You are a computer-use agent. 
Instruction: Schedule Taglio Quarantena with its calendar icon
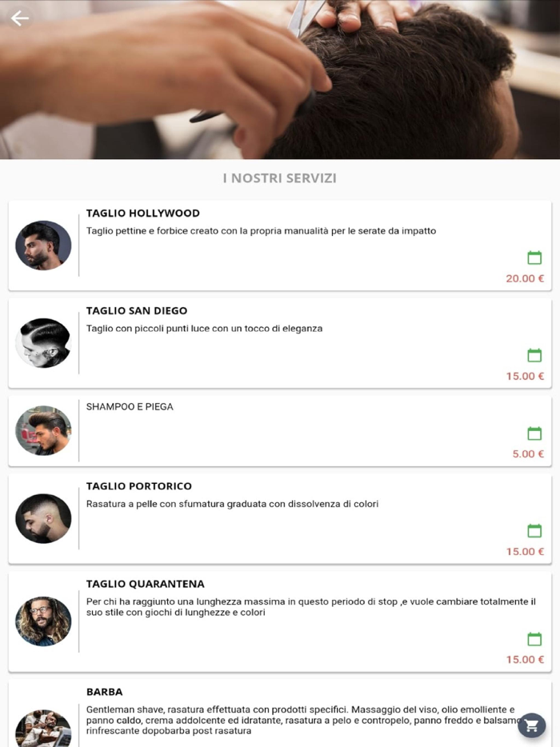tap(534, 639)
